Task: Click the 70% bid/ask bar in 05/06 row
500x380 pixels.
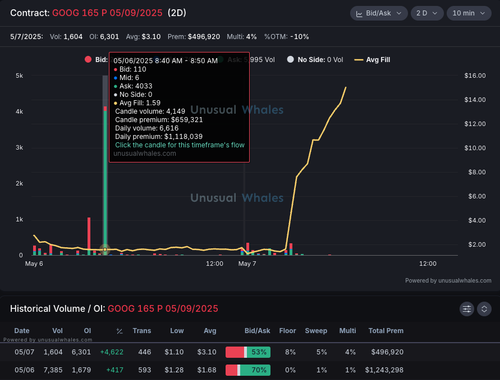Action: (248, 370)
